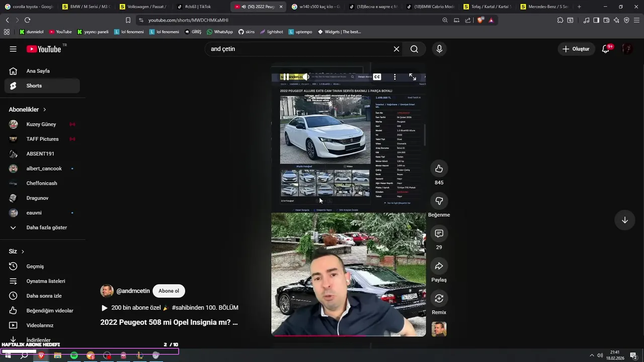Click the Short title '2022 Peugeot 508 mi Opel Insignia mı?'
Viewport: 644px width, 362px height.
pos(169,322)
